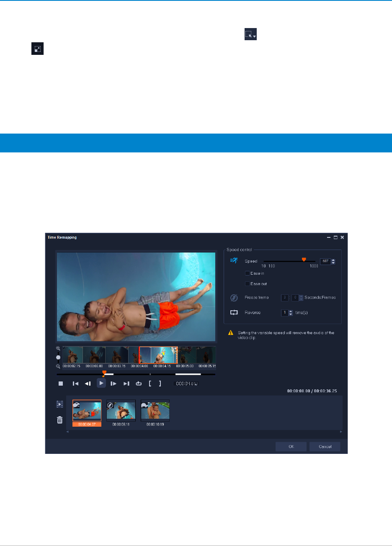Screen dimensions: 392x546
Task: Maximize the Time Remapping window
Action: (335, 237)
